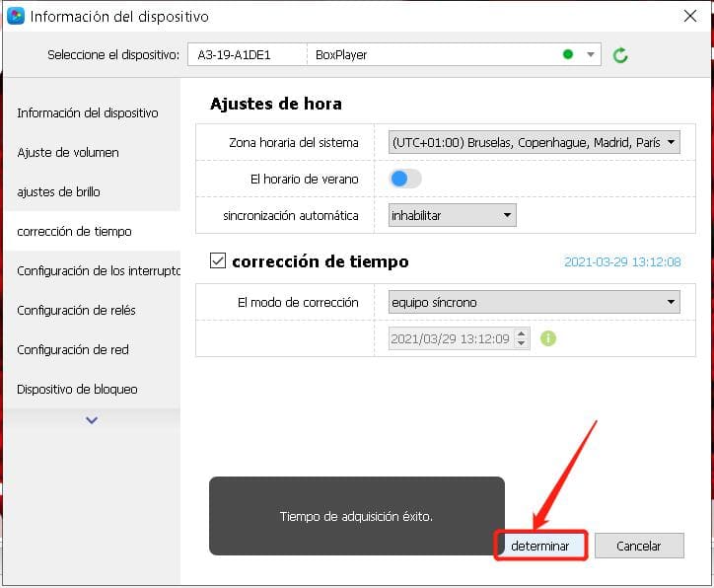Click the green info icon beside the datetime

(547, 338)
